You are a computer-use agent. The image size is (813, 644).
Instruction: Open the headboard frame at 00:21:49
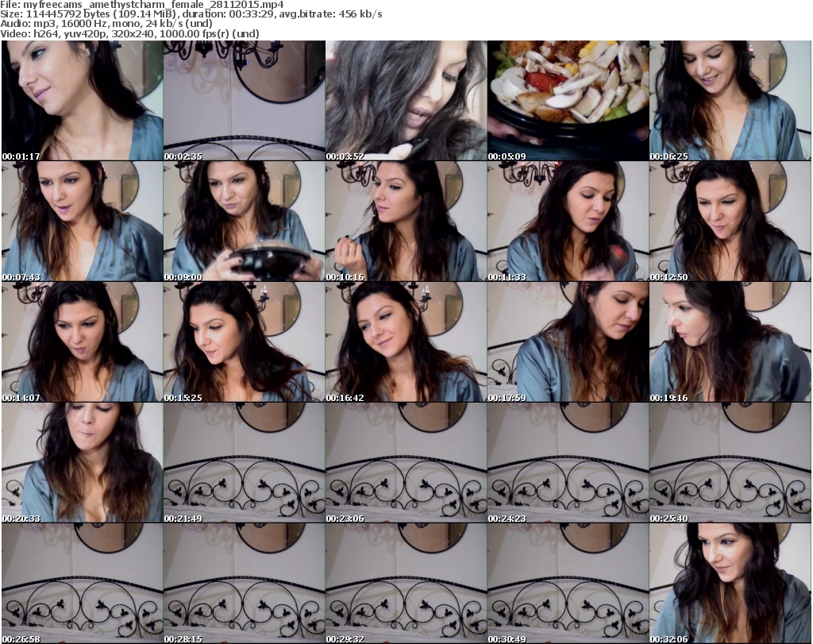[245, 463]
